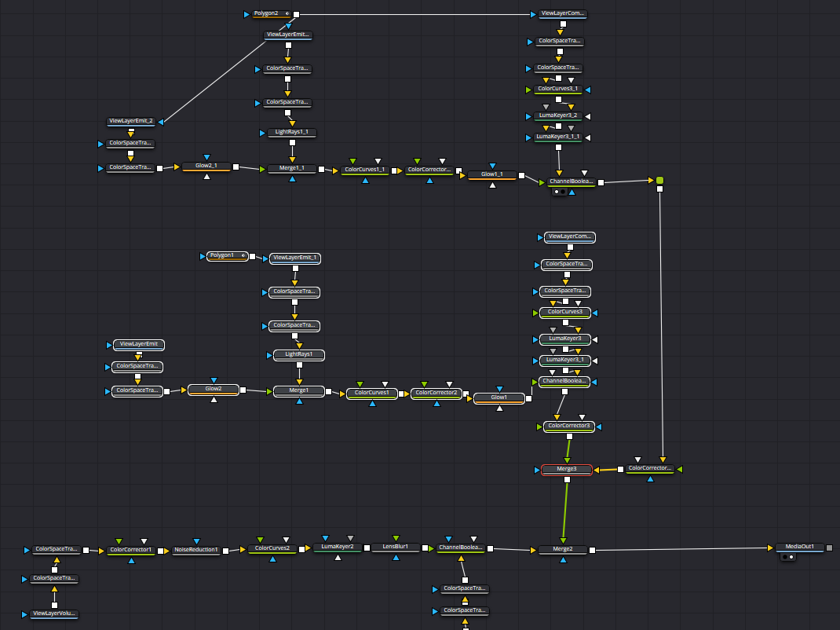The image size is (840, 630).
Task: Select the ColorCorrector3 node
Action: click(569, 427)
